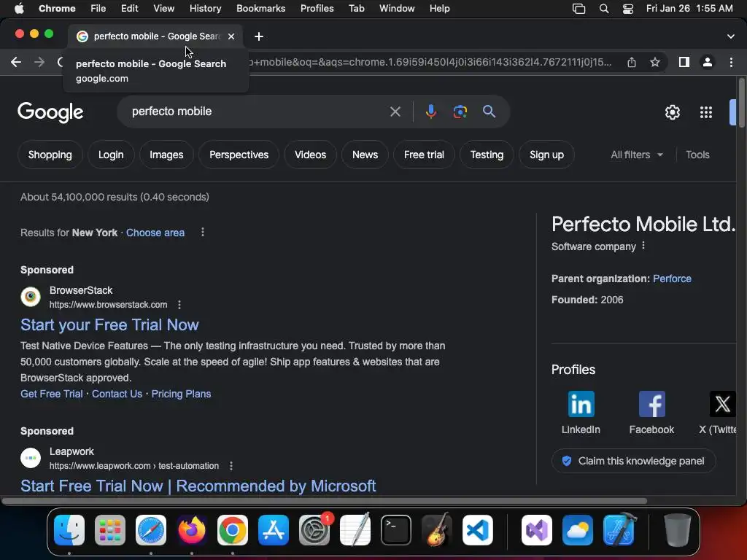The height and width of the screenshot is (560, 747).
Task: Click the Google logo
Action: coord(50,112)
